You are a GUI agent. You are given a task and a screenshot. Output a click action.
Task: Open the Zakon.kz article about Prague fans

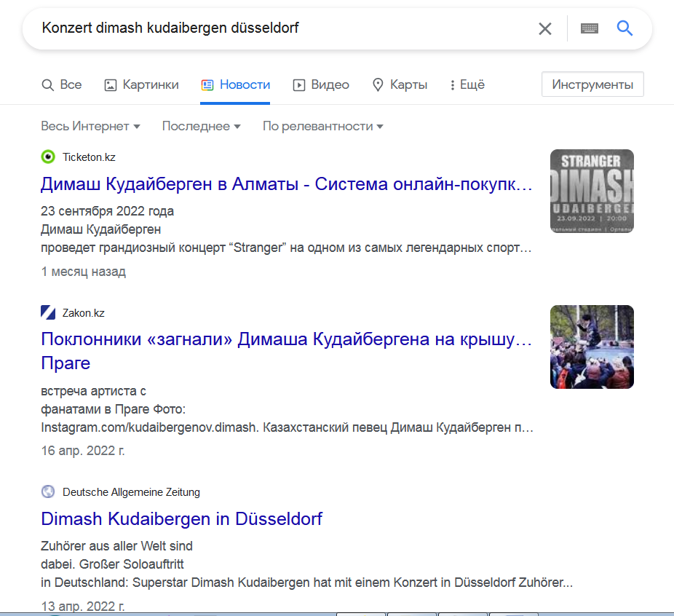tap(286, 339)
